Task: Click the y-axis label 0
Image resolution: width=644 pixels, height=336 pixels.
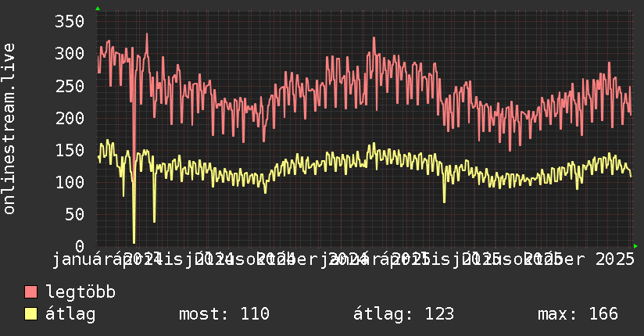Action: click(x=80, y=246)
